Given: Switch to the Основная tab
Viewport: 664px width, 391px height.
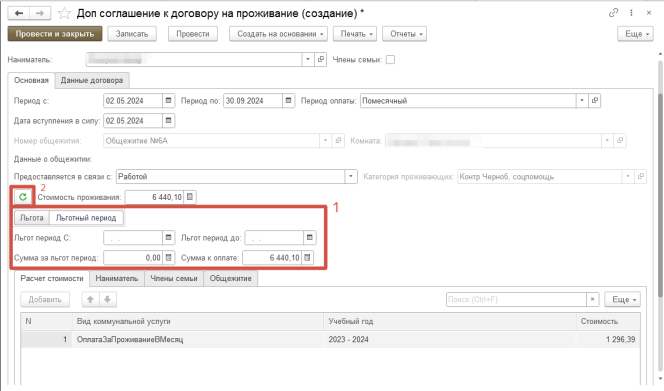Looking at the screenshot, I should [x=31, y=80].
